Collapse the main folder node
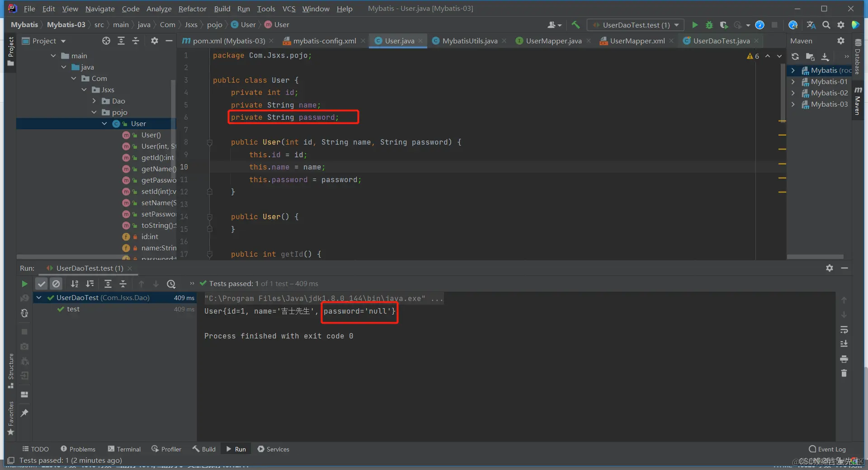 tap(53, 56)
